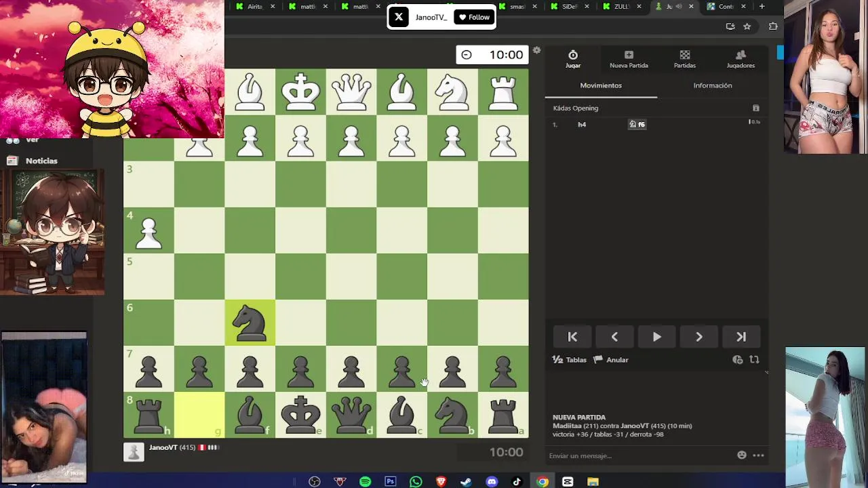Open the Noticias sidebar item

[x=33, y=161]
